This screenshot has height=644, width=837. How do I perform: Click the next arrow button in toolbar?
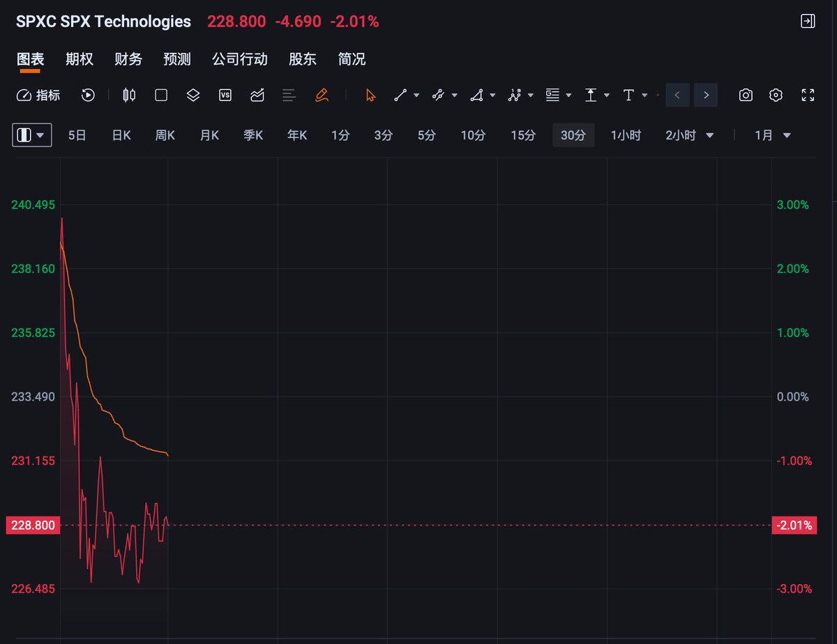click(706, 95)
